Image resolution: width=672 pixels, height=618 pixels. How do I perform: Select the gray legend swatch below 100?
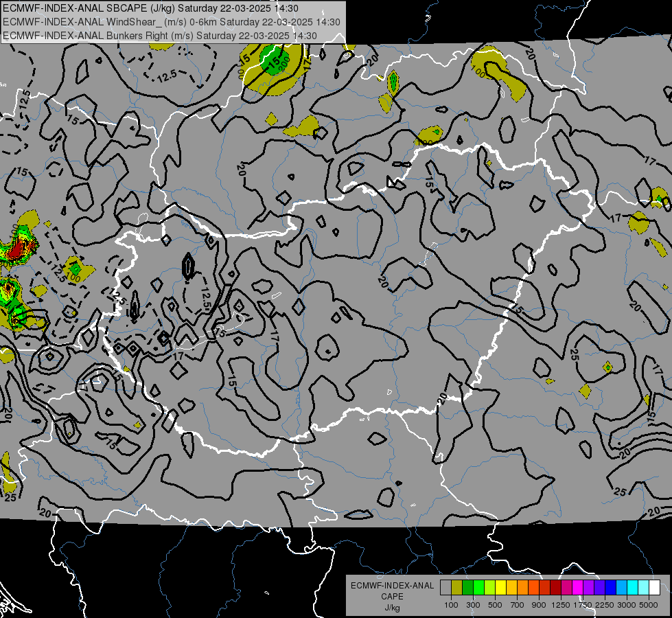445,588
